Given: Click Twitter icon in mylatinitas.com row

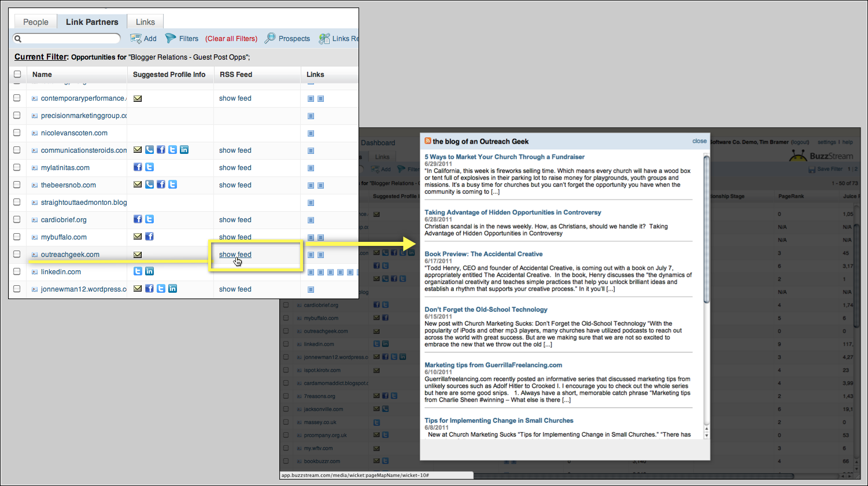Looking at the screenshot, I should 149,167.
